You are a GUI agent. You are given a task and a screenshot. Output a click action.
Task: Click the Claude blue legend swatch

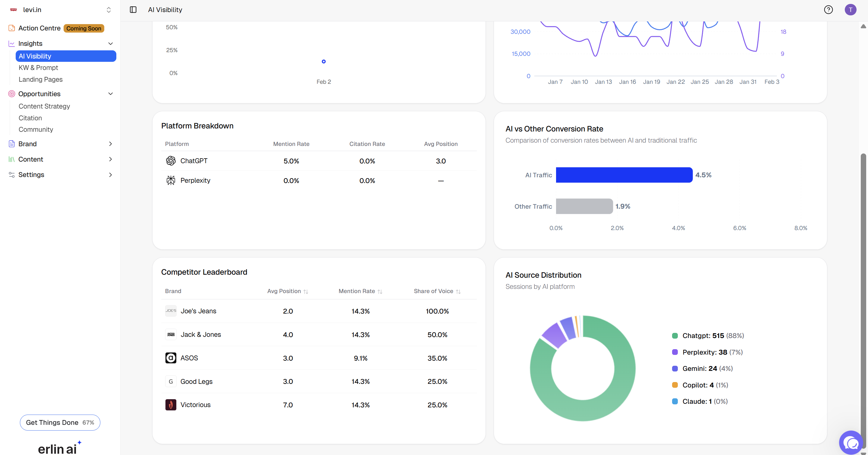coord(675,401)
